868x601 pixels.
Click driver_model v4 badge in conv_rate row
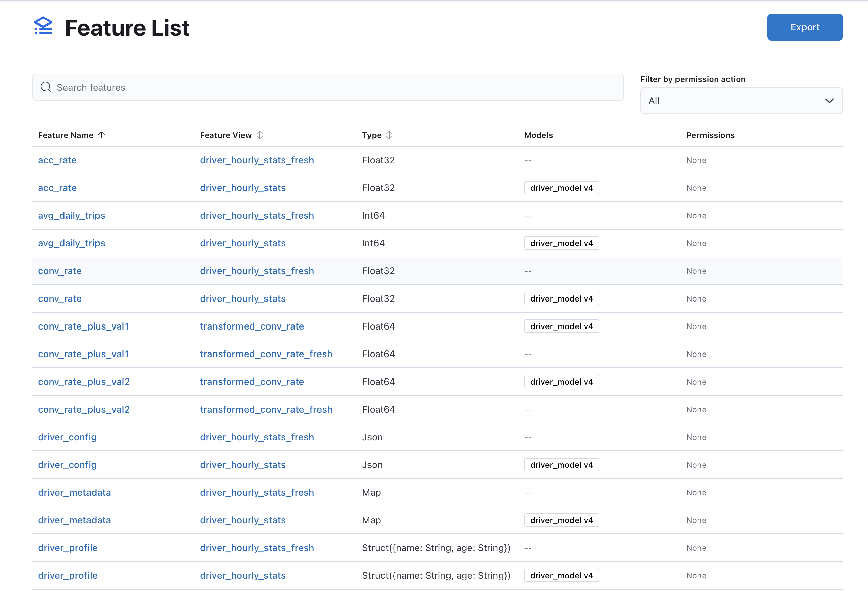(x=561, y=298)
